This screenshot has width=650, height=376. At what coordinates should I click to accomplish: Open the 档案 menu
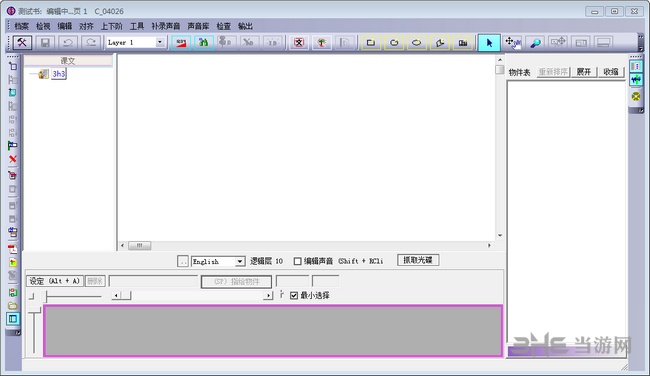[22, 26]
